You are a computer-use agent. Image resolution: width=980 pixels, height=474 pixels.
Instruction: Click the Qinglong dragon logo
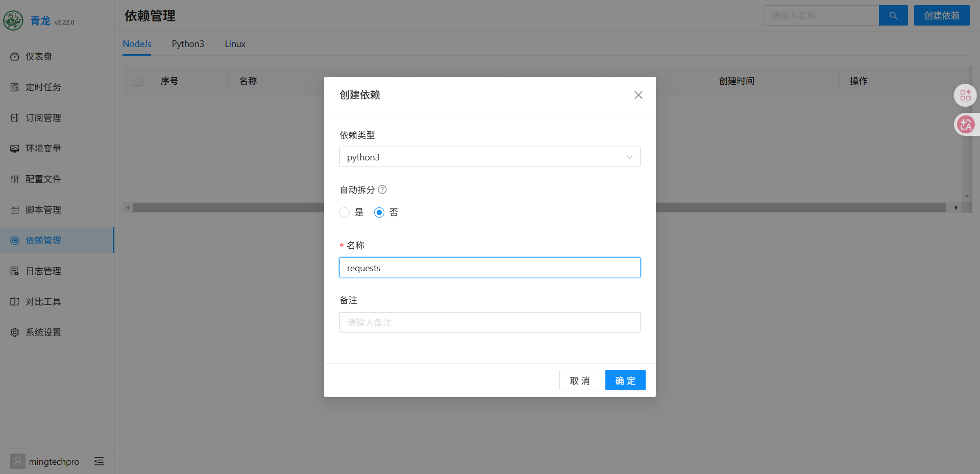click(x=13, y=20)
